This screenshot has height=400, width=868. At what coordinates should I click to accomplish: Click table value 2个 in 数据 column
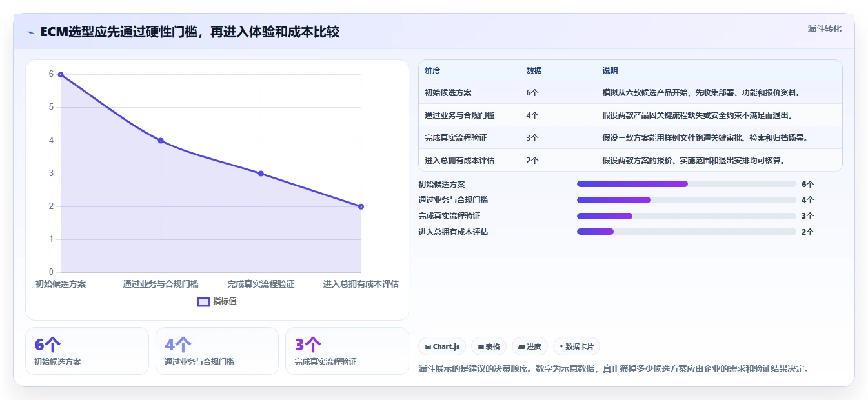click(532, 161)
